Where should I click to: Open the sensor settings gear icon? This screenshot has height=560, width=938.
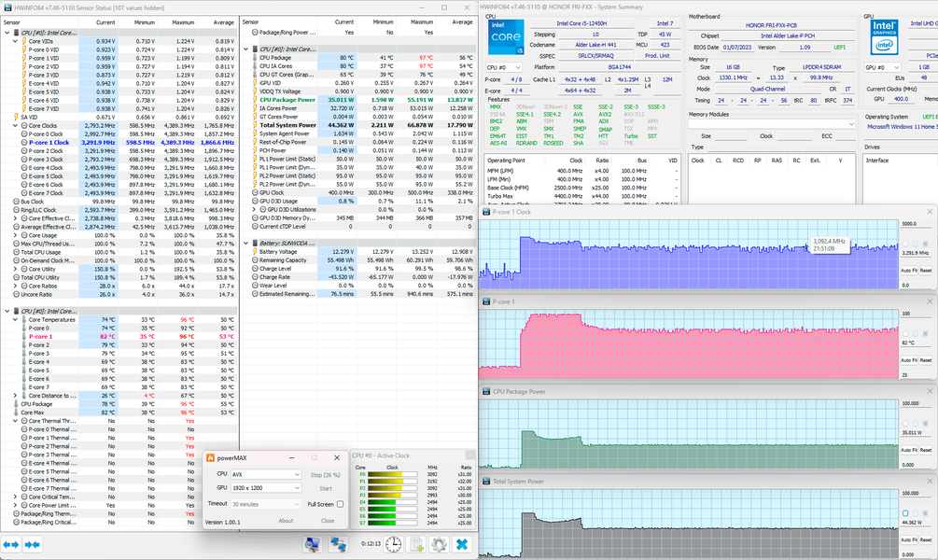click(439, 544)
